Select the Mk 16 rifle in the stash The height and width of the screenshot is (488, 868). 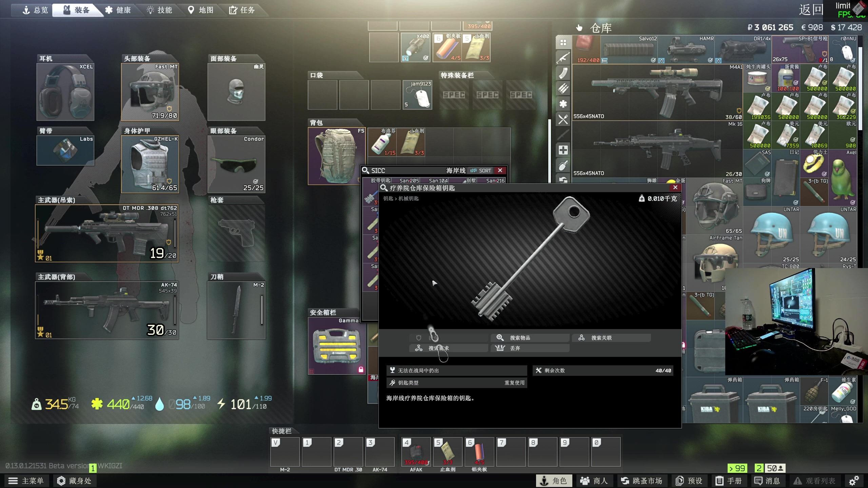pos(657,149)
